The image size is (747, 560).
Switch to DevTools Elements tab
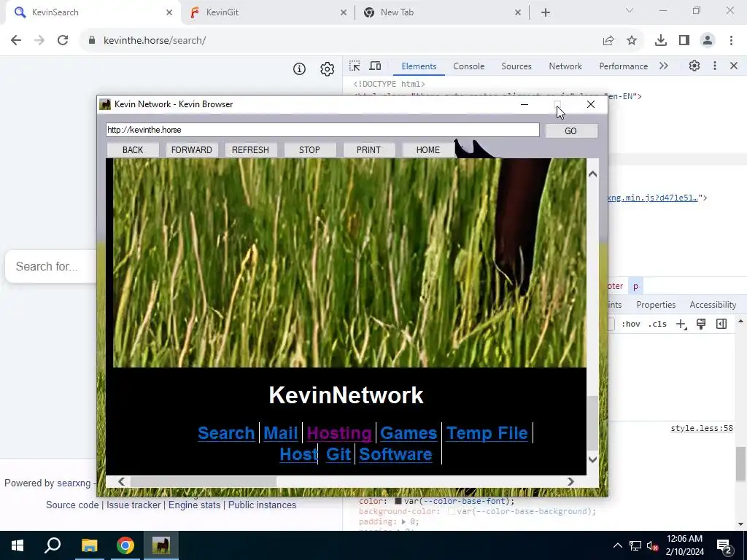coord(419,66)
